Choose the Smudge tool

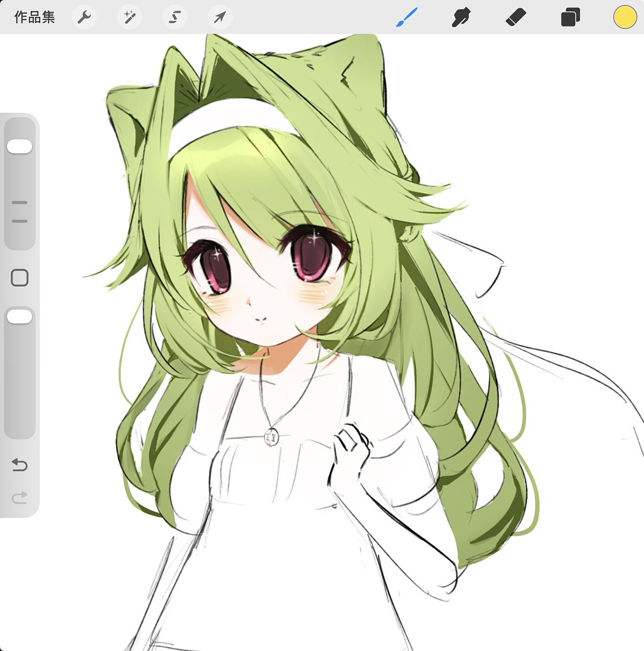coord(462,17)
